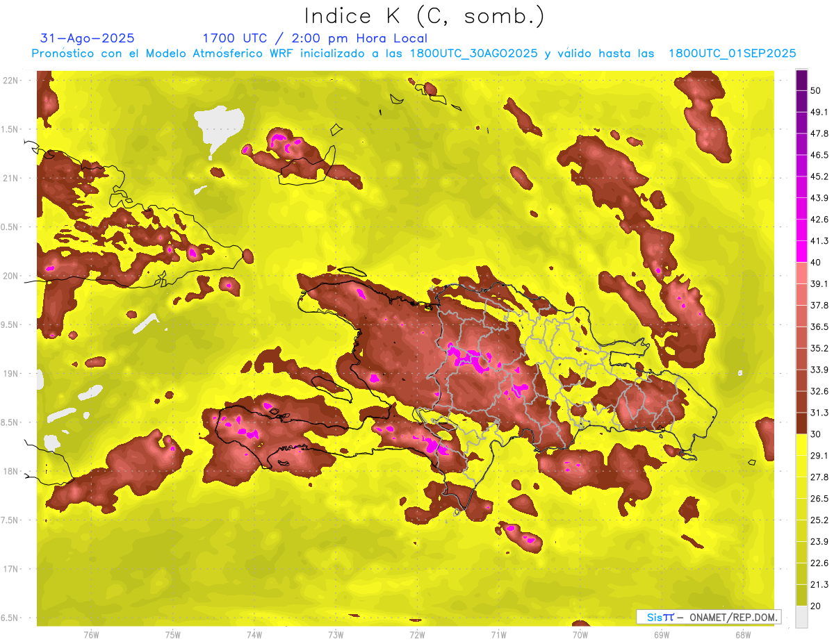Click the longitude label "71W"
This screenshot has width=834, height=644.
point(498,635)
